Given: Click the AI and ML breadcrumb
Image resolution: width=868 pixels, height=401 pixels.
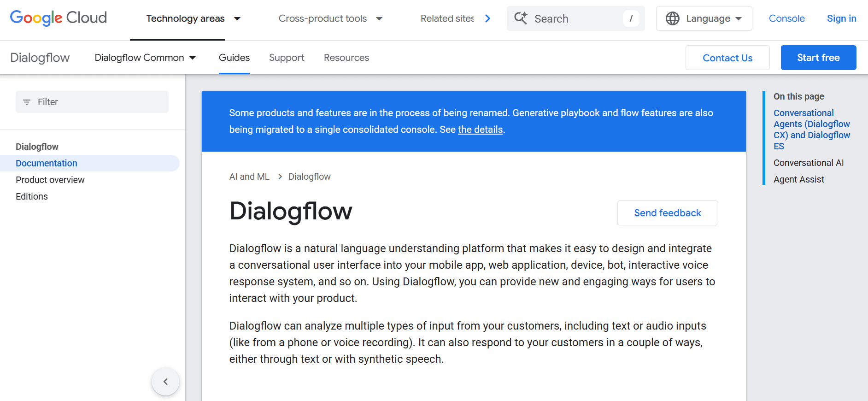Looking at the screenshot, I should click(x=249, y=177).
